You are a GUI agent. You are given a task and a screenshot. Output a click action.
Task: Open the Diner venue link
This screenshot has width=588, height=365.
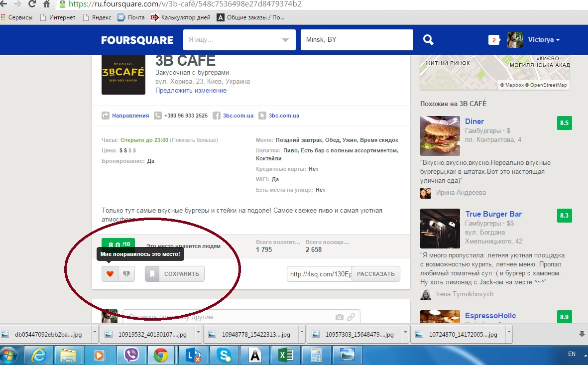474,122
